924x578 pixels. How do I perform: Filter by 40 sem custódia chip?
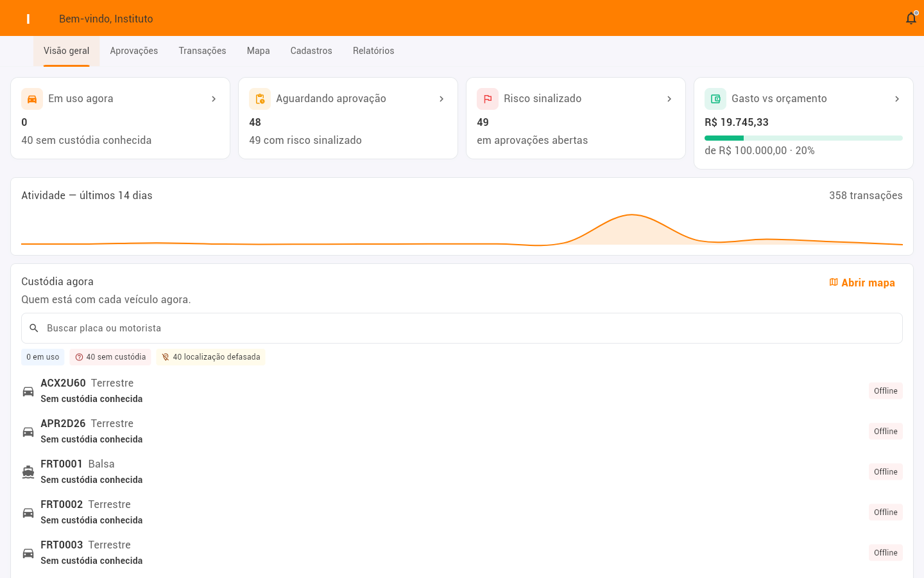(x=110, y=357)
